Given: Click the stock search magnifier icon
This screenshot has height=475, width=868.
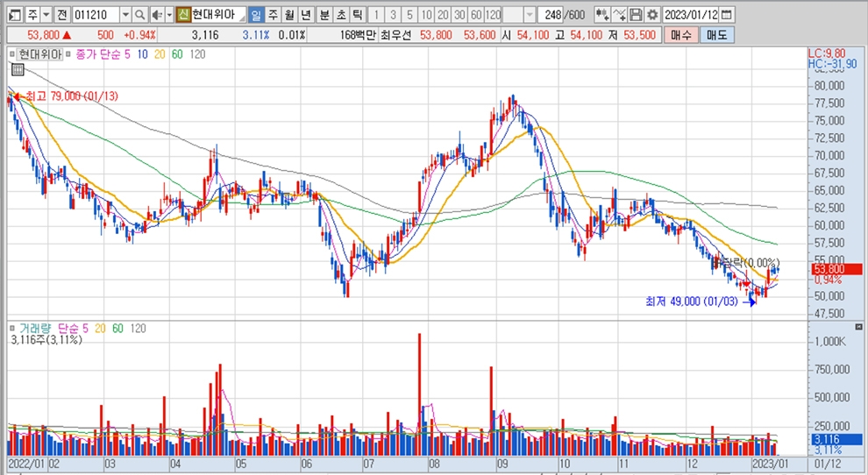Looking at the screenshot, I should (x=140, y=15).
